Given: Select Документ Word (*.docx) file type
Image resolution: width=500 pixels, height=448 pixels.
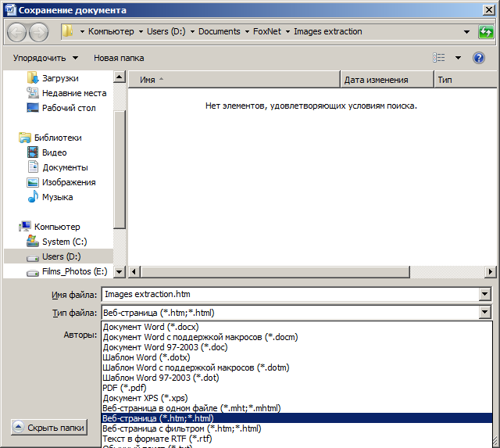Looking at the screenshot, I should coord(297,327).
